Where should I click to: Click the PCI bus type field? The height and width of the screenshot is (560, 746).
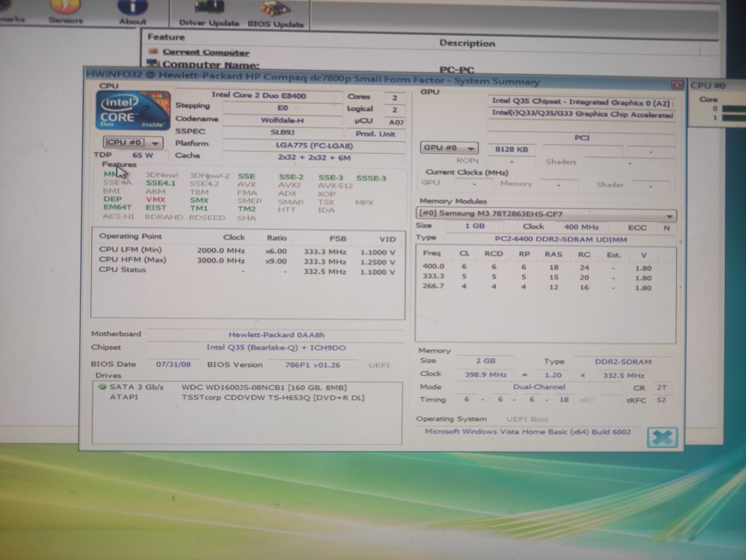tap(582, 138)
